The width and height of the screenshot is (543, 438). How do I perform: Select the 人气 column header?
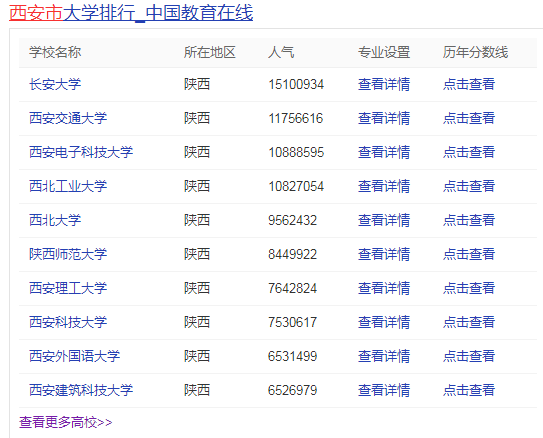[281, 52]
